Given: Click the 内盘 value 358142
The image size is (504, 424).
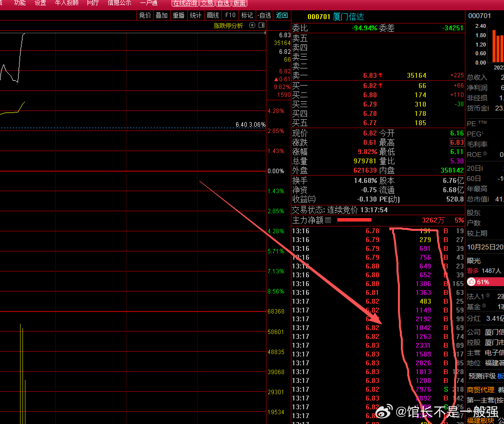Looking at the screenshot, I should click(x=452, y=170).
